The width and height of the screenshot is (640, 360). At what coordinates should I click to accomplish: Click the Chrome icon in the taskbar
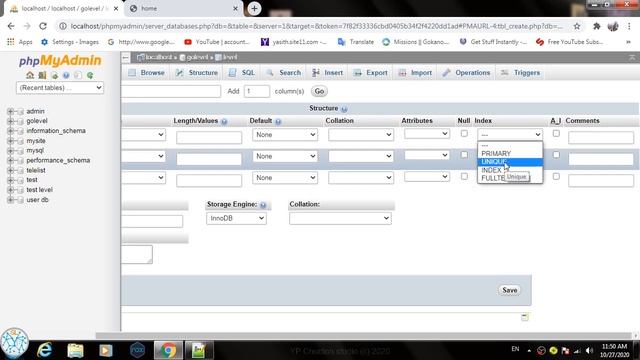point(168,350)
